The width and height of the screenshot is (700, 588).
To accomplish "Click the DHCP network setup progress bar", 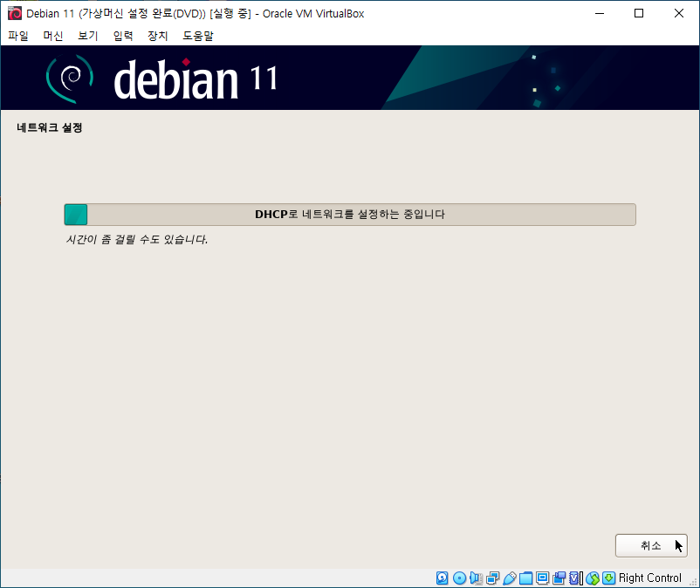I will click(x=350, y=215).
